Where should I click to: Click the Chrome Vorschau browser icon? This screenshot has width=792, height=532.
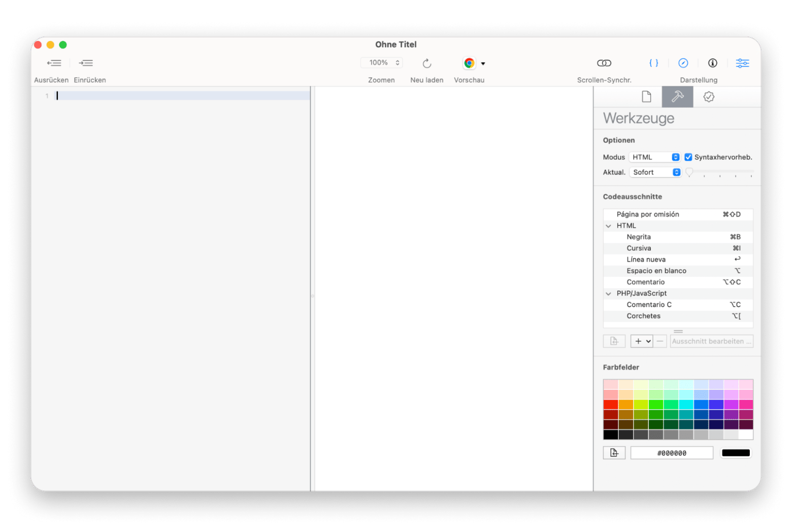click(470, 63)
